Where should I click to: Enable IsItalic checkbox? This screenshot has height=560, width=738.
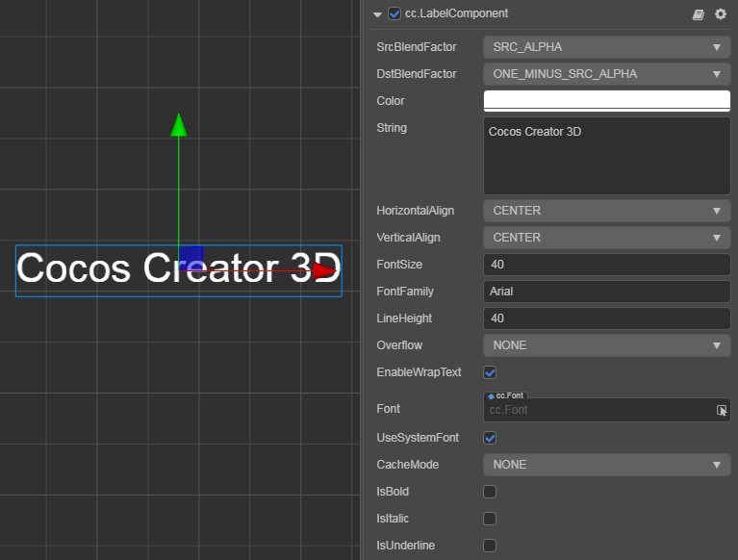(x=490, y=519)
